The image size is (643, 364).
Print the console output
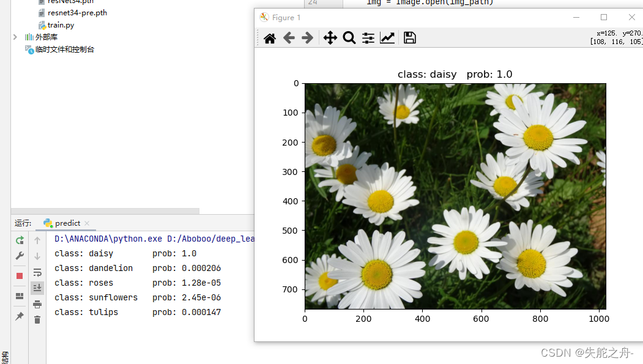point(37,304)
